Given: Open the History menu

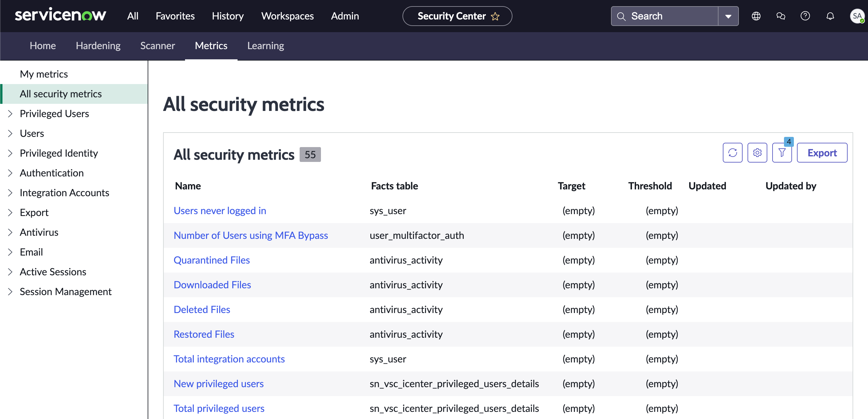Looking at the screenshot, I should [228, 16].
